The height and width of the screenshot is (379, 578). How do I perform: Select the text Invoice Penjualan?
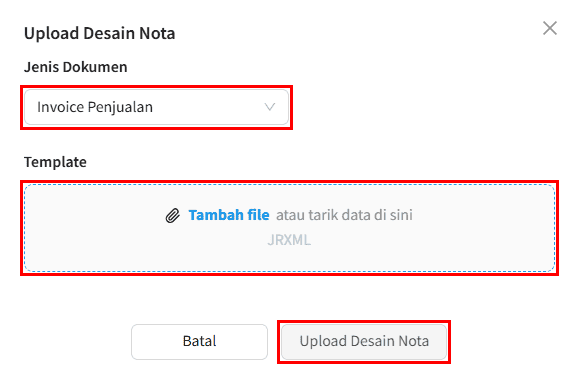tap(95, 107)
